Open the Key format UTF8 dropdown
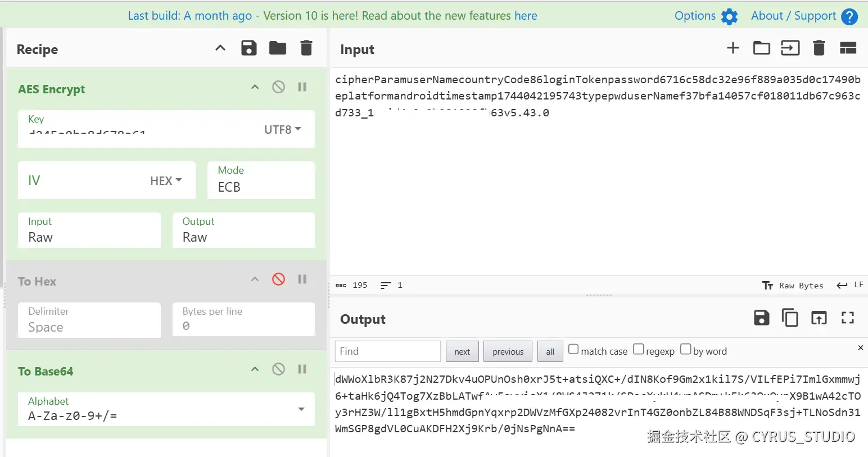This screenshot has width=868, height=457. pos(283,130)
